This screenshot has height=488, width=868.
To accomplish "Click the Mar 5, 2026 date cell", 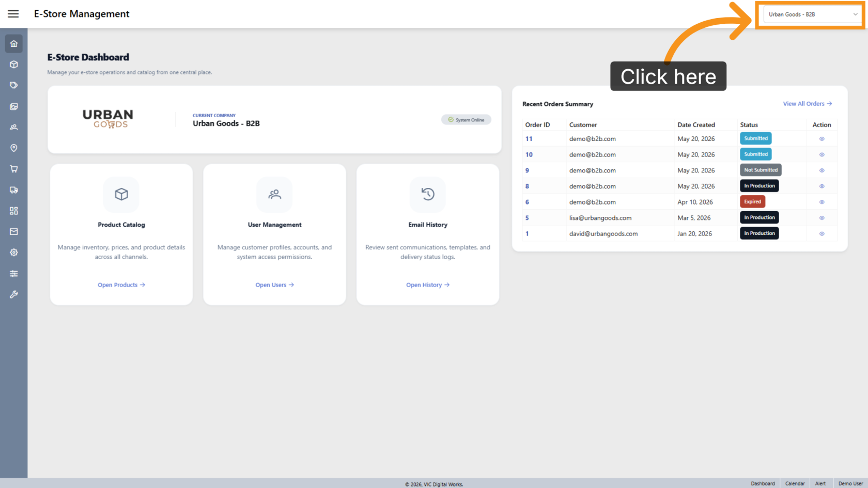I will point(694,218).
